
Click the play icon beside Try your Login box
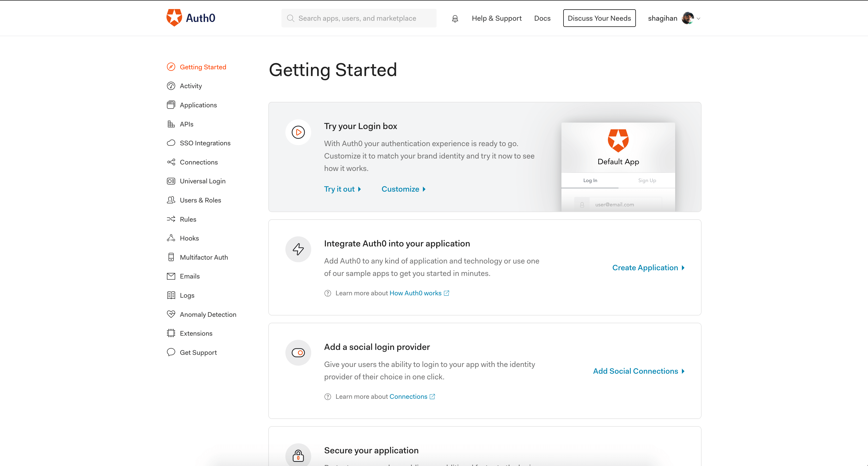pyautogui.click(x=298, y=132)
